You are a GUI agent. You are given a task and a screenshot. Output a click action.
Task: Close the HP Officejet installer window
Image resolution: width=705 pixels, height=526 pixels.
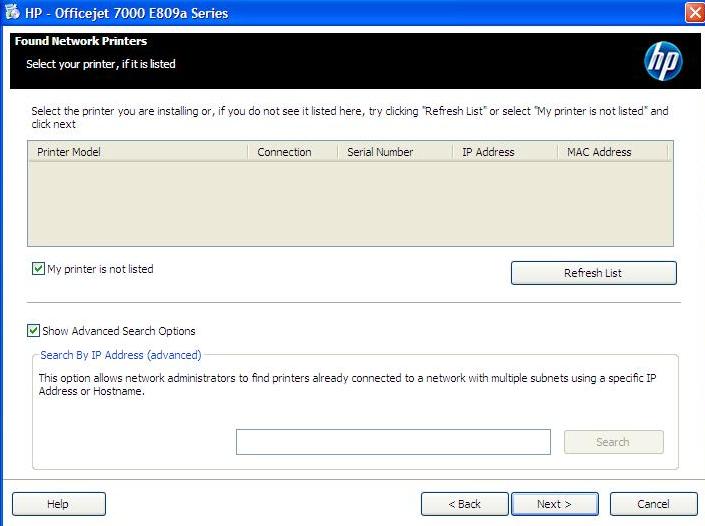click(x=695, y=12)
